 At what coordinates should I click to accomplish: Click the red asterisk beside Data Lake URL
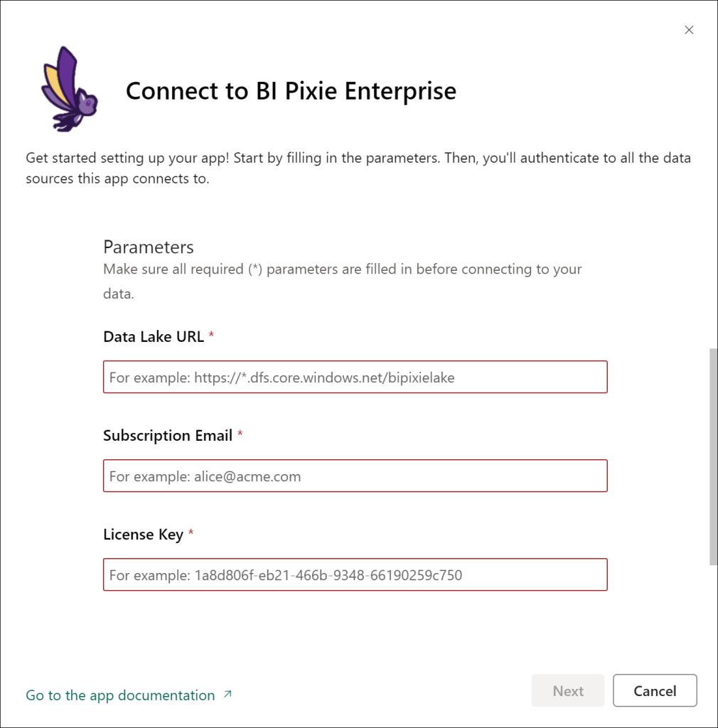click(x=212, y=336)
